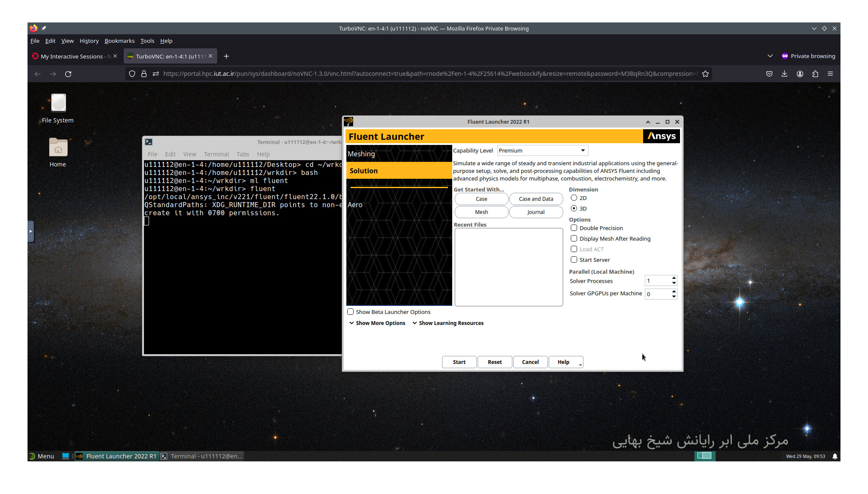Open the noVNC control panel handle
The width and height of the screenshot is (868, 494).
click(30, 231)
